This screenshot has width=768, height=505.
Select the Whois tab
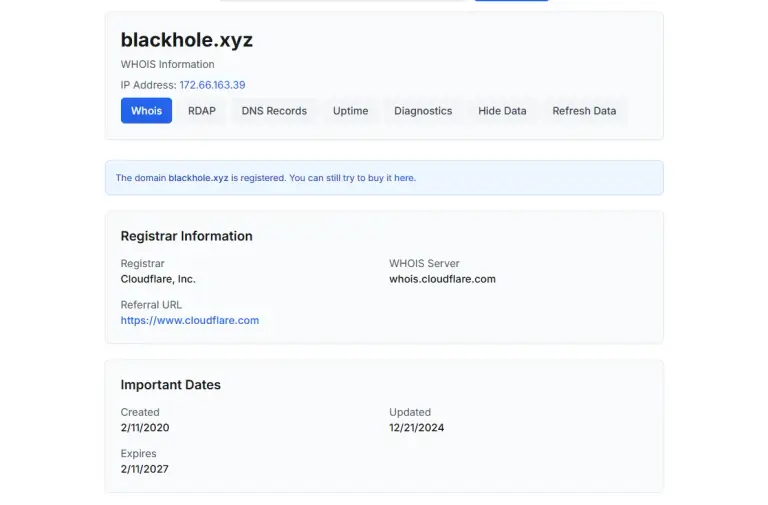click(146, 111)
